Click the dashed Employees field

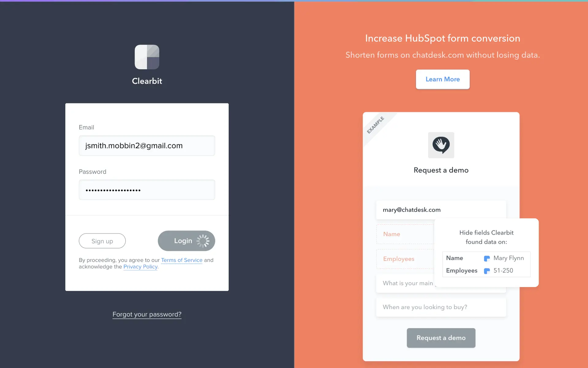point(405,259)
